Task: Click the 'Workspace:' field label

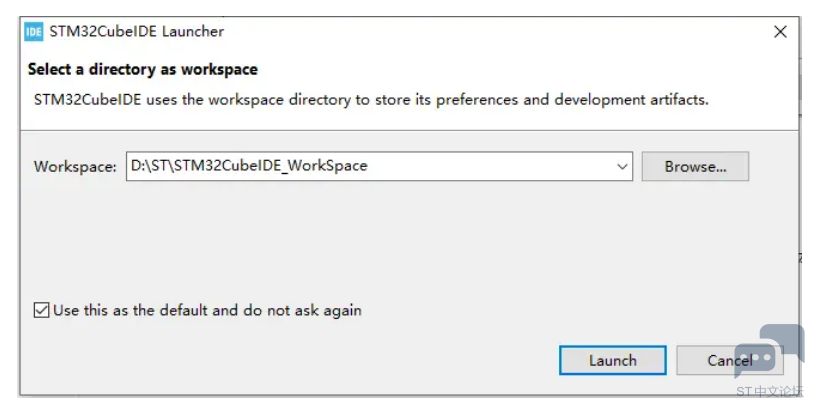Action: pos(75,166)
